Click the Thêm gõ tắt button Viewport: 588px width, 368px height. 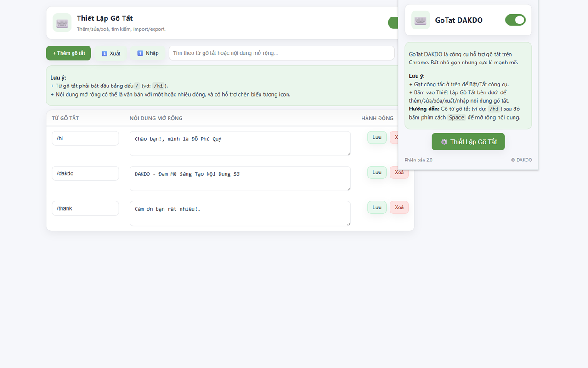pyautogui.click(x=68, y=53)
